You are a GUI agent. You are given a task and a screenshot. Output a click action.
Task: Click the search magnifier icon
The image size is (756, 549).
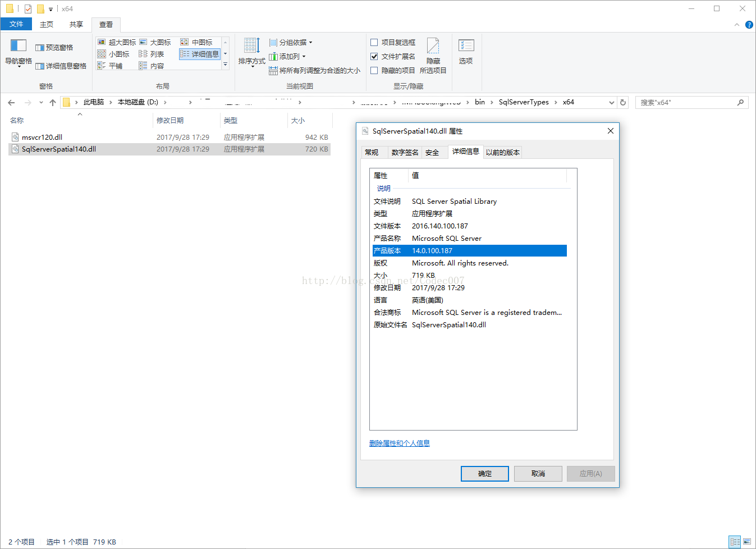point(740,102)
